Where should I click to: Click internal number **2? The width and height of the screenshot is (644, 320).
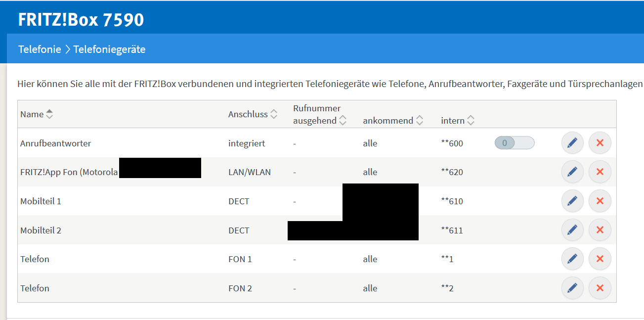point(447,288)
